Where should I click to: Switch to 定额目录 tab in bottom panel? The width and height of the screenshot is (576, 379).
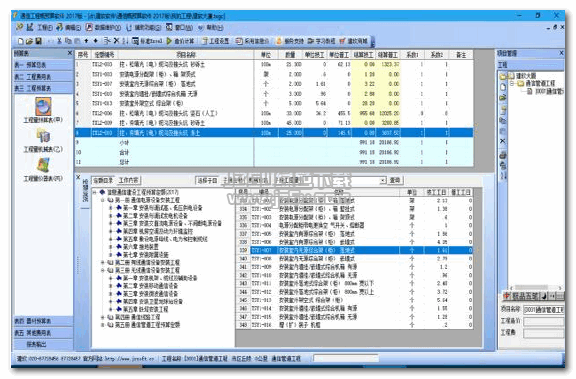103,180
